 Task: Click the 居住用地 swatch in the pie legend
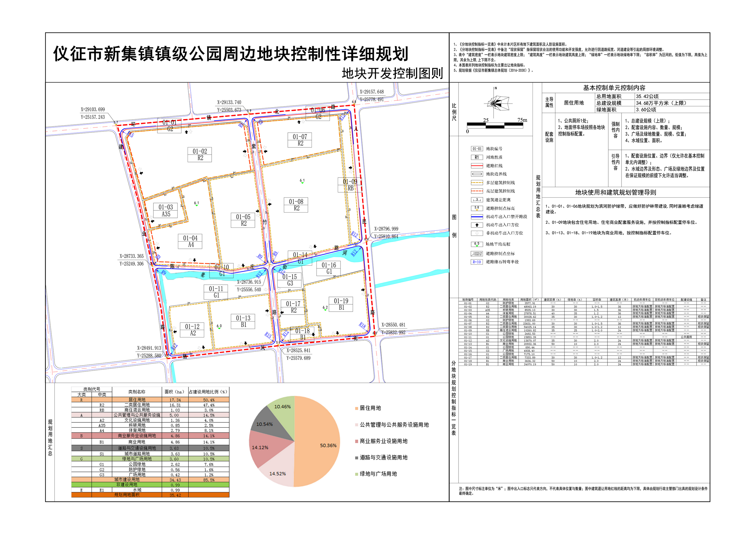[x=356, y=408]
